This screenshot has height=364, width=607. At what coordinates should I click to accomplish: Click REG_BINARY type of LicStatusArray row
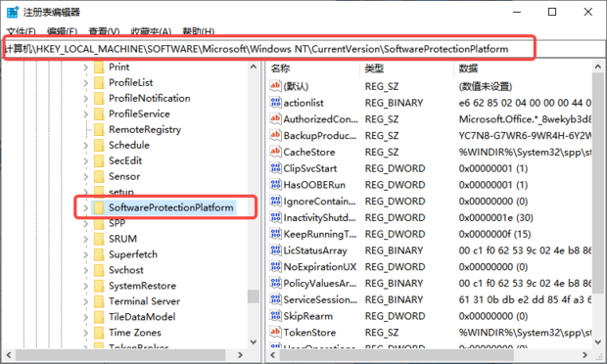pos(394,250)
